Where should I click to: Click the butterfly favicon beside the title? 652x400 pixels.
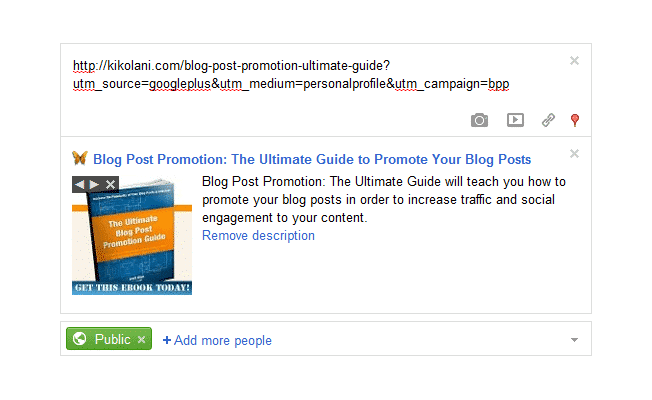[x=80, y=158]
